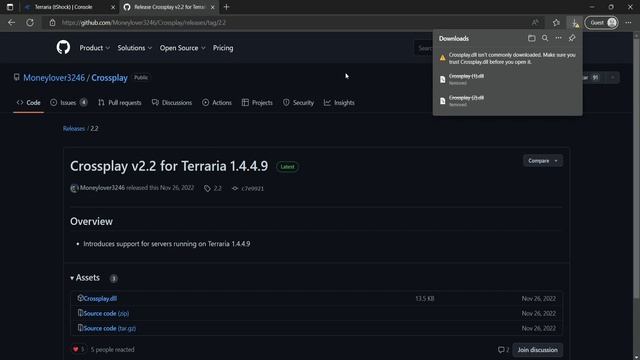
Task: Open the Projects tab
Action: [257, 102]
